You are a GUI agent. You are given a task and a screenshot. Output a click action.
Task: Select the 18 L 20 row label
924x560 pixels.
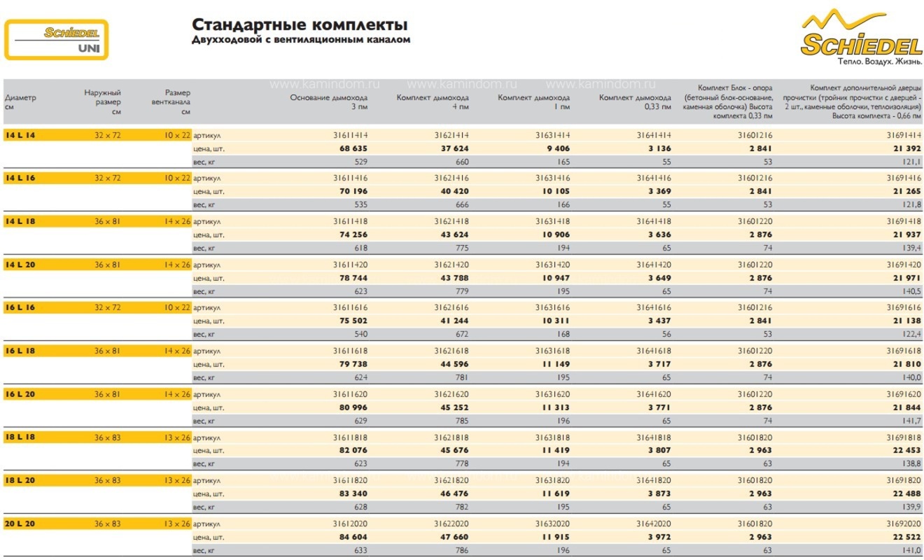[20, 480]
